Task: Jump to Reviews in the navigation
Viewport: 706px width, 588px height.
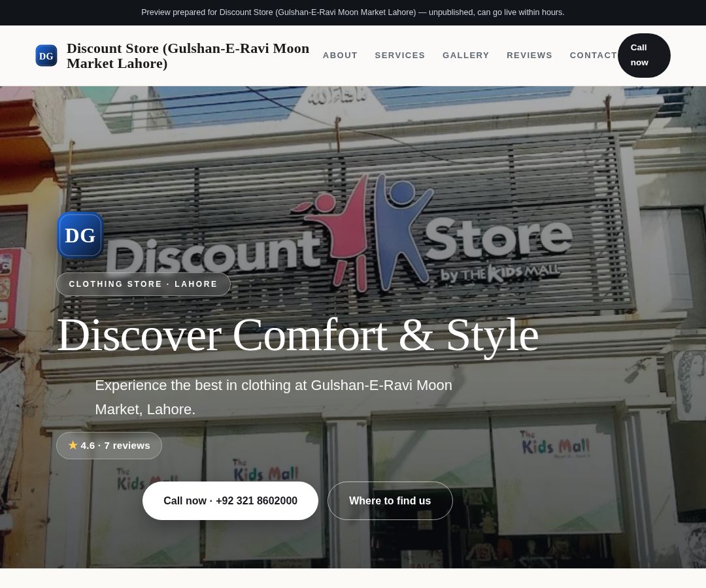Action: tap(529, 56)
